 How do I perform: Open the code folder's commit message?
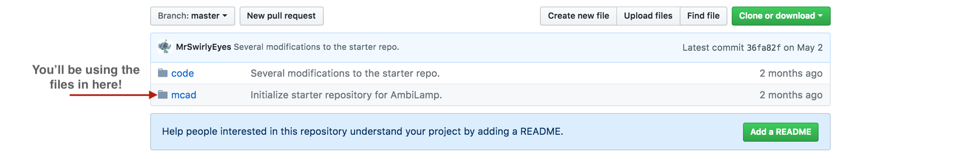(x=345, y=73)
